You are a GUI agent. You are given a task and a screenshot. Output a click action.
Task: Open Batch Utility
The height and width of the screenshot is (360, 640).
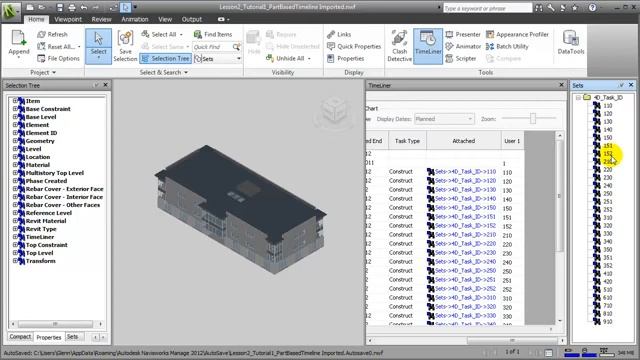(x=507, y=47)
